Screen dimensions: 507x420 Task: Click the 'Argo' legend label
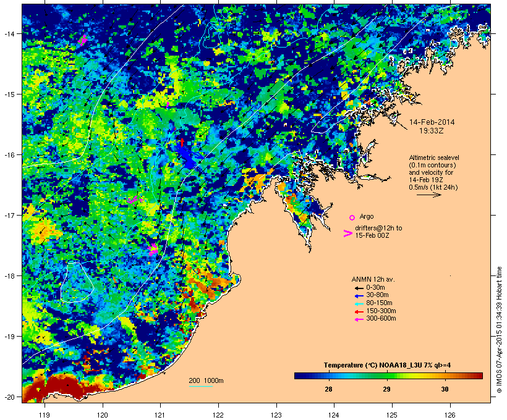(x=367, y=216)
